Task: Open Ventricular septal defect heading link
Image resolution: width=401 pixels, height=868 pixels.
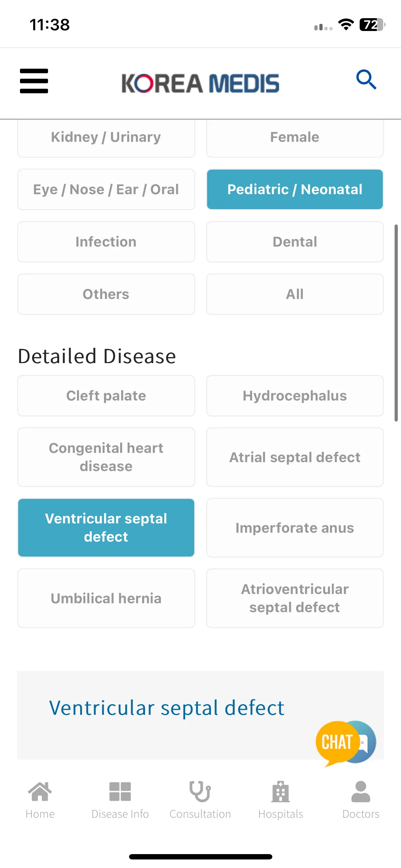Action: coord(167,708)
